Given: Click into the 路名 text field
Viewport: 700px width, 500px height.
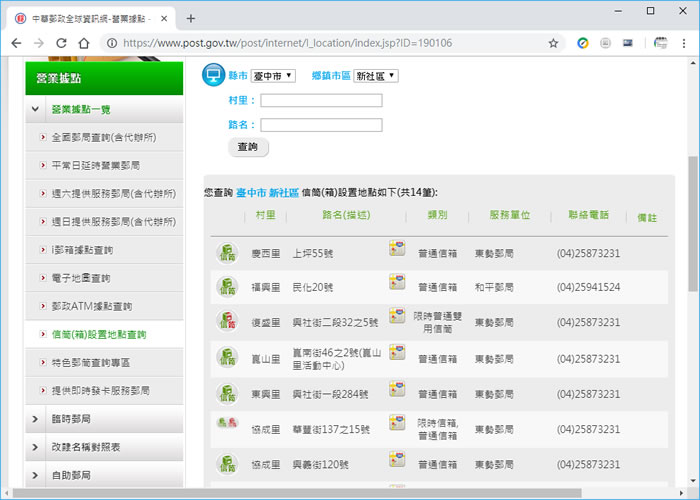Looking at the screenshot, I should click(x=321, y=125).
